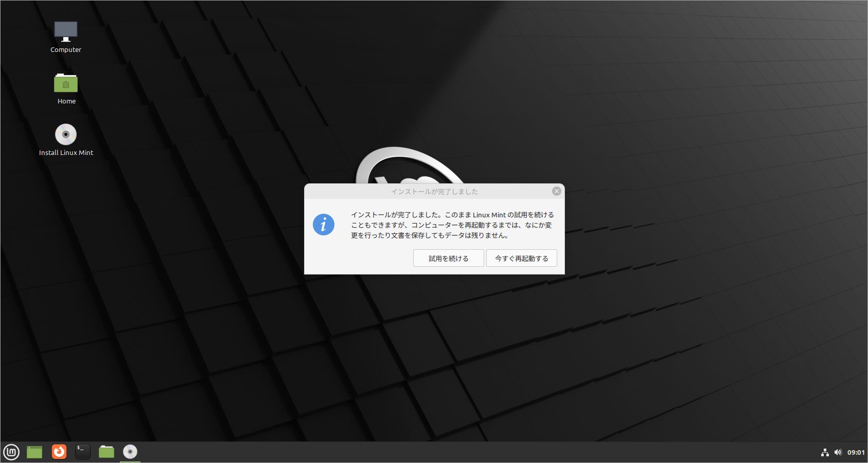Open the Files manager panel launcher
This screenshot has height=463, width=868.
pos(107,452)
